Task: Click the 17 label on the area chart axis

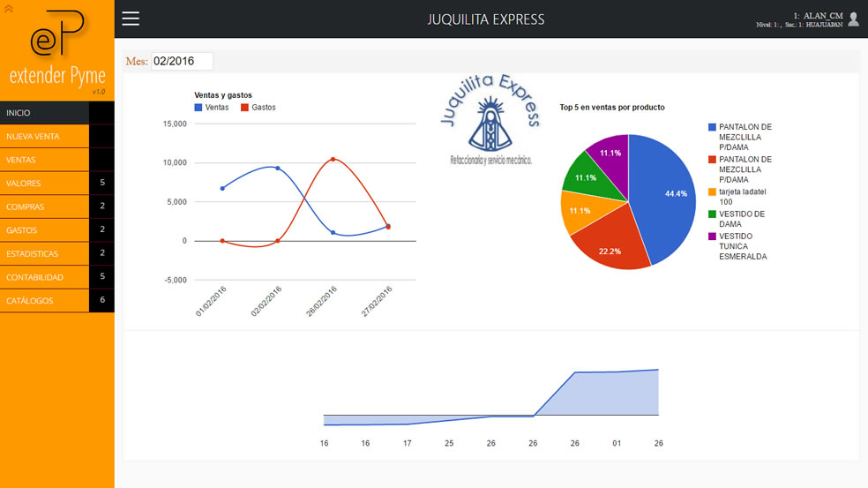Action: [407, 443]
